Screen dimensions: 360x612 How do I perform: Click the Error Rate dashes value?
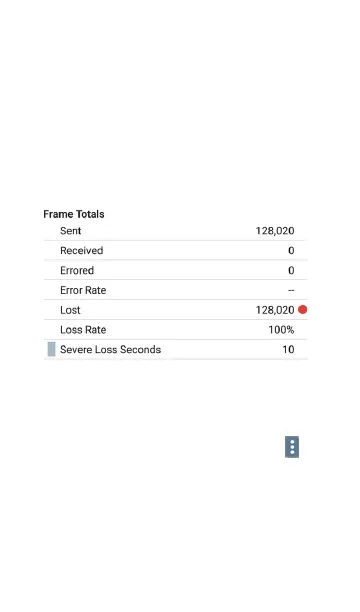(291, 290)
